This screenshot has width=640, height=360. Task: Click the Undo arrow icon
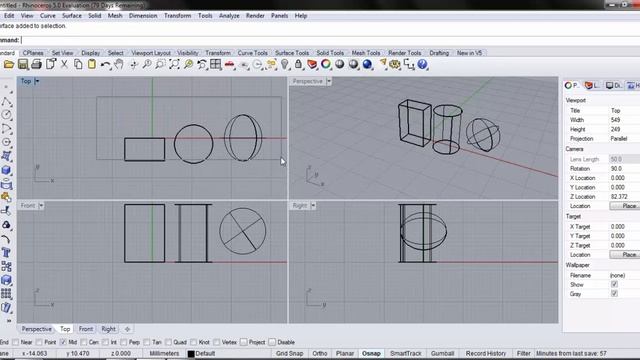(105, 64)
